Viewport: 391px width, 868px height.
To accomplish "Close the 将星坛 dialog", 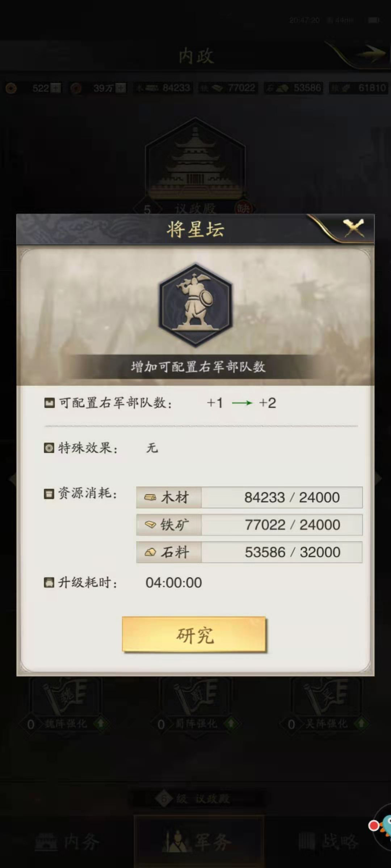I will click(x=353, y=228).
